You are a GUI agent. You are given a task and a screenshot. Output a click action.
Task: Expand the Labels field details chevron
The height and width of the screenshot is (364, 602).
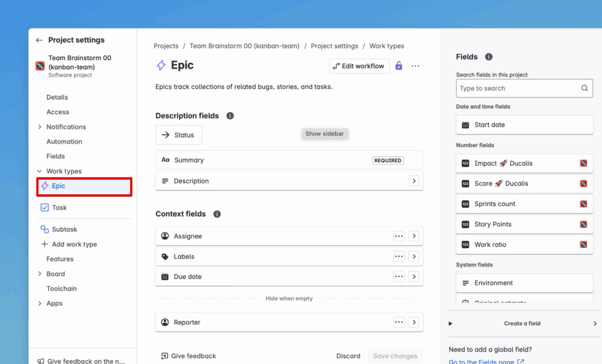(x=414, y=256)
